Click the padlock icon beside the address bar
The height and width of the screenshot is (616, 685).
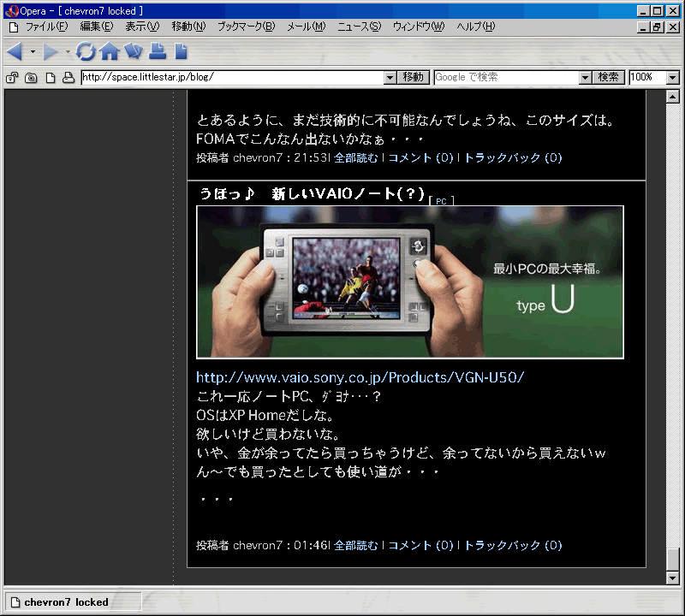[12, 78]
